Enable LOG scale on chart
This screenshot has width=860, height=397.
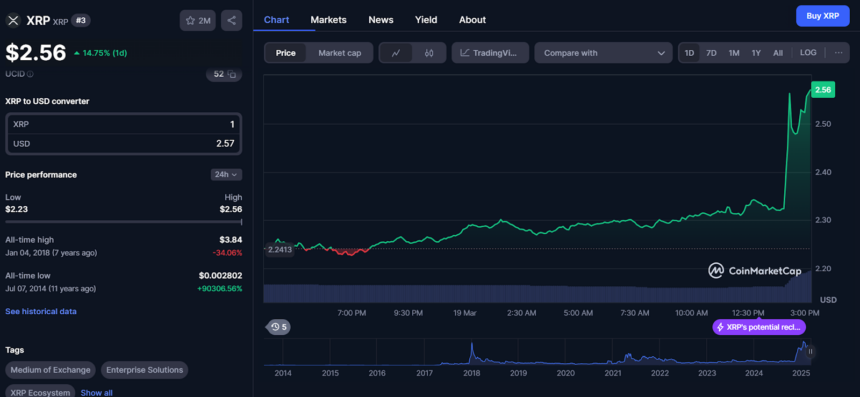[x=808, y=53]
